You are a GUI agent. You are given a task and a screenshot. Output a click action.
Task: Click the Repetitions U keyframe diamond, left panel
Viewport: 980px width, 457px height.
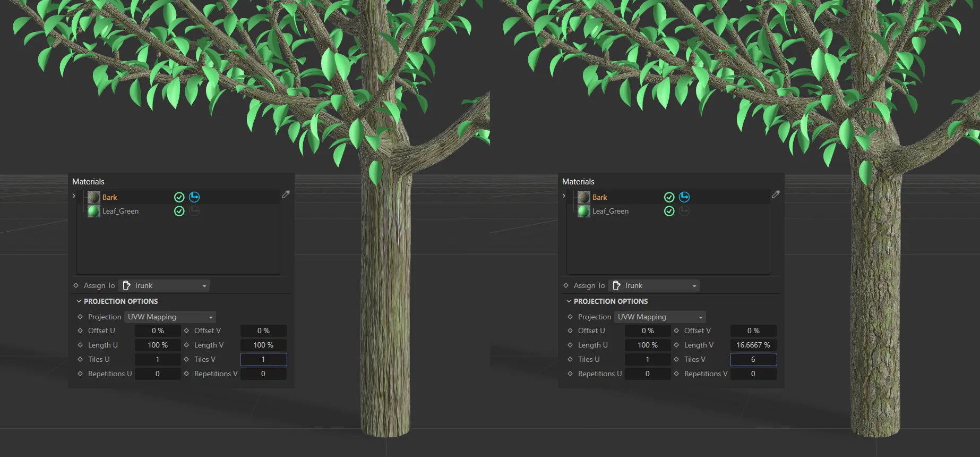point(80,374)
